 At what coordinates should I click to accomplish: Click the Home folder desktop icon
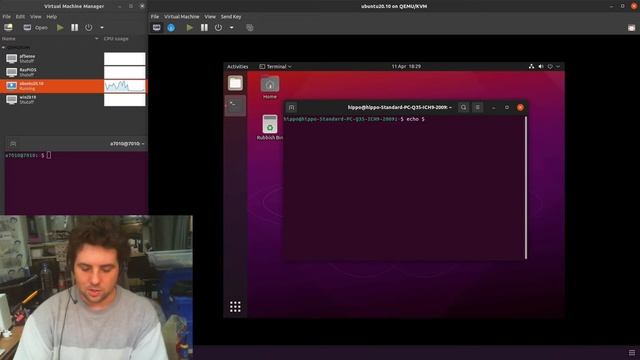click(x=270, y=87)
